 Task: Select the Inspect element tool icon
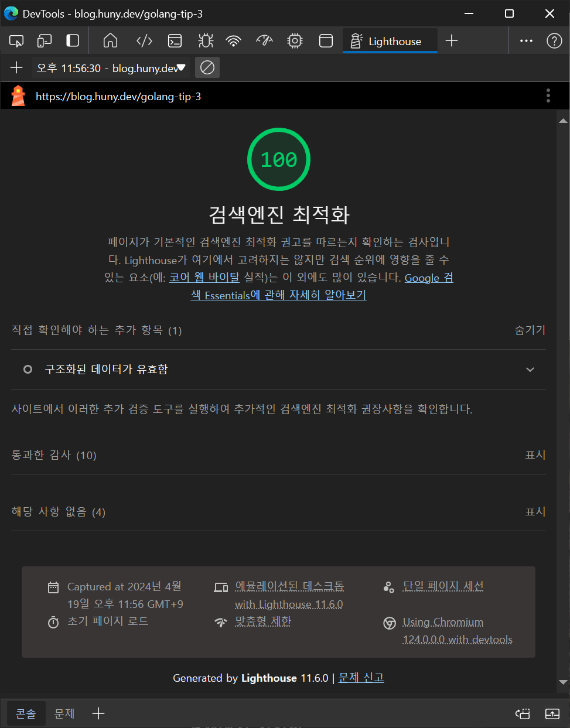click(16, 40)
